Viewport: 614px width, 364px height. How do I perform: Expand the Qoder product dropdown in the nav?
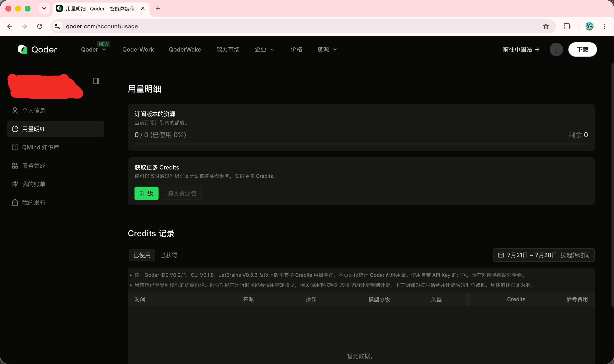coord(94,49)
